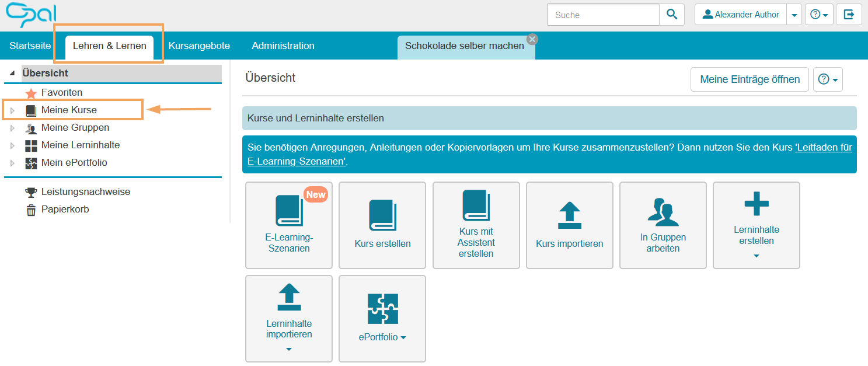
Task: Expand the Meine Gruppen tree node
Action: (x=13, y=128)
